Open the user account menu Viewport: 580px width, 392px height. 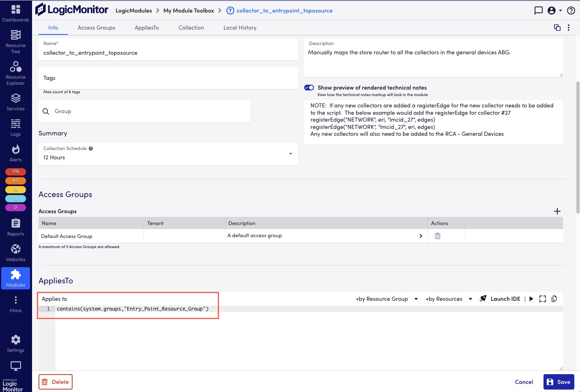coord(554,11)
